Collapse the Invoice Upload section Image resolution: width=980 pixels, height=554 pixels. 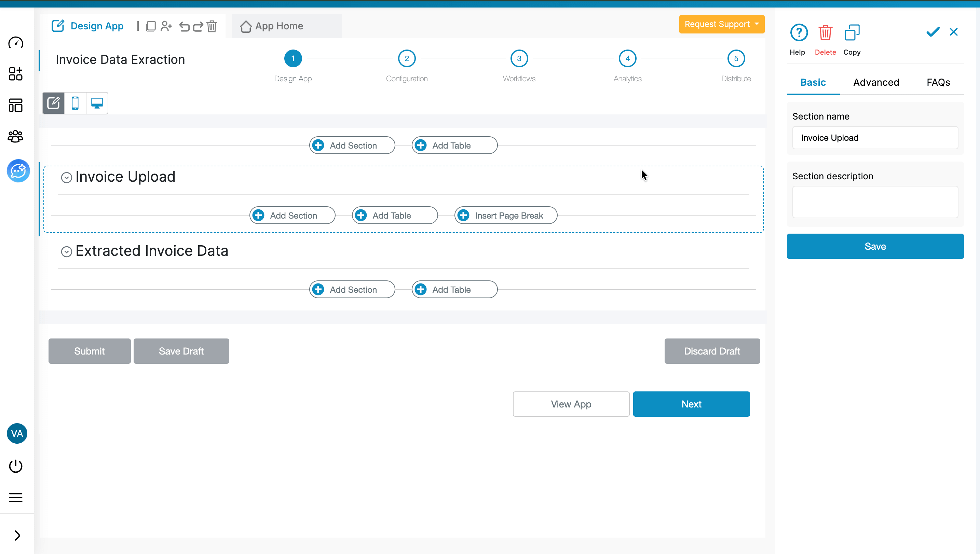67,178
